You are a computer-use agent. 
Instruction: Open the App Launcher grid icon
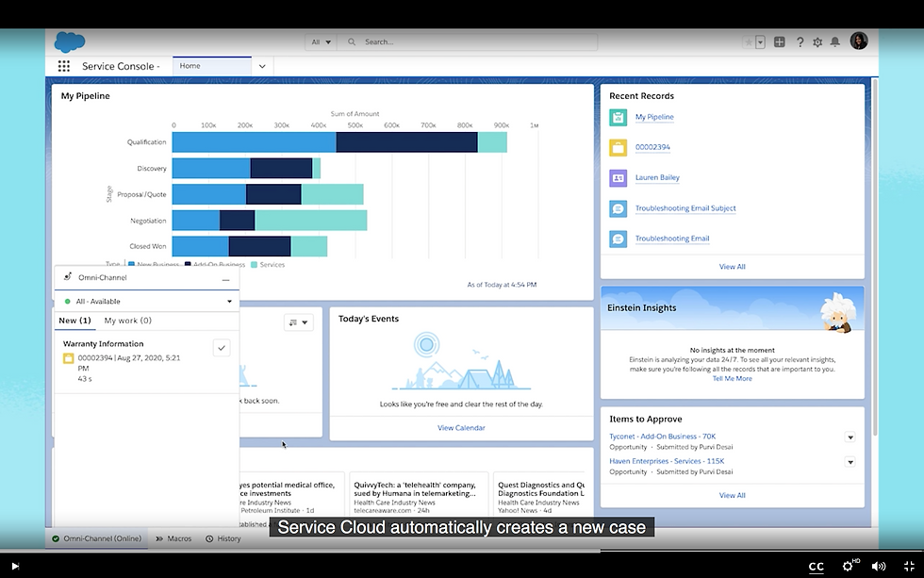tap(64, 66)
